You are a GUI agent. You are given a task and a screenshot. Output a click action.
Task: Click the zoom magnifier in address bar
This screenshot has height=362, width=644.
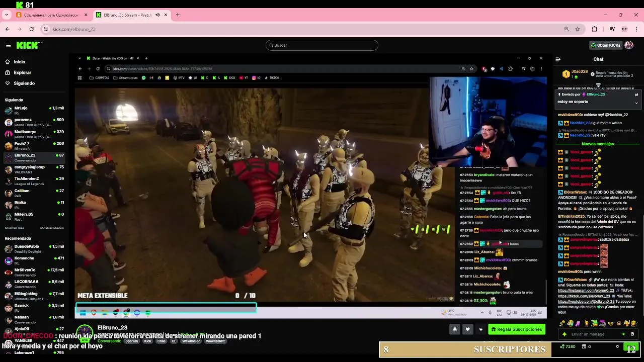click(x=567, y=29)
